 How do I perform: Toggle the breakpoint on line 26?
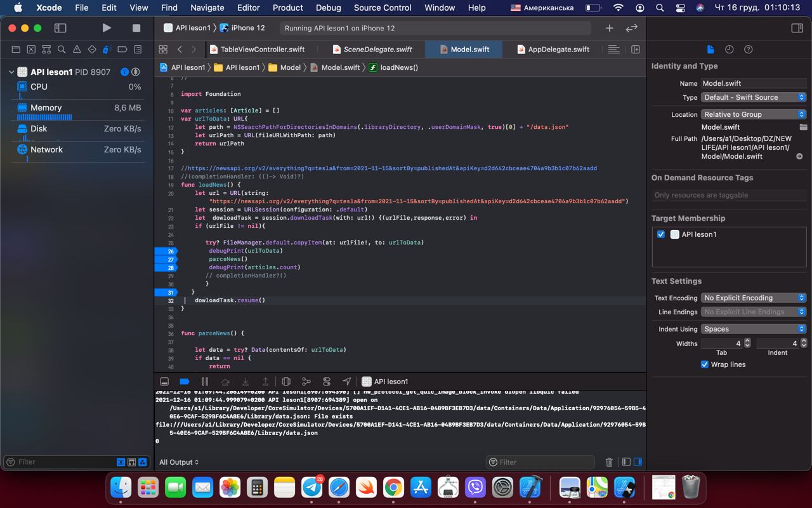[x=166, y=251]
